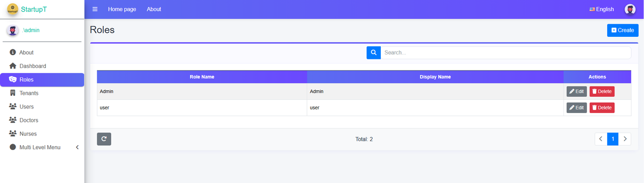The width and height of the screenshot is (644, 183).
Task: Click the Tenants building icon
Action: (13, 93)
